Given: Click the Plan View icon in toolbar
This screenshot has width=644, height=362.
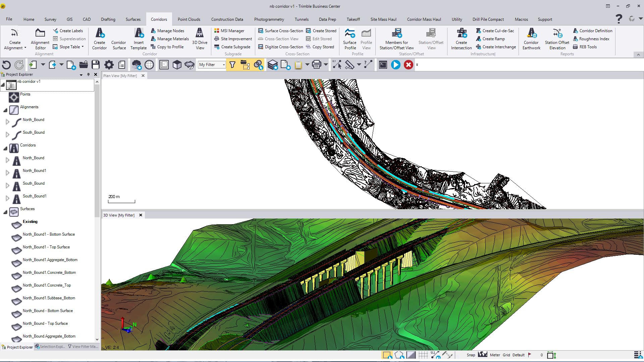Looking at the screenshot, I should click(x=164, y=65).
